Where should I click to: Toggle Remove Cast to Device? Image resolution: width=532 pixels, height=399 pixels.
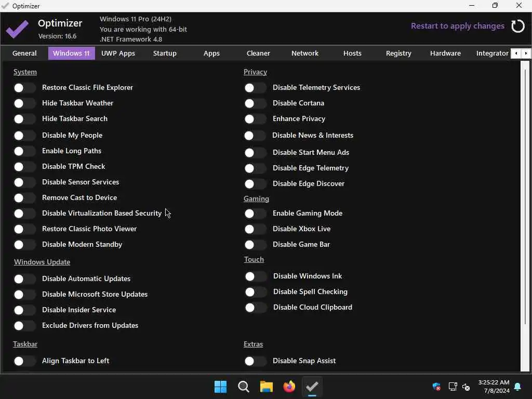(25, 198)
